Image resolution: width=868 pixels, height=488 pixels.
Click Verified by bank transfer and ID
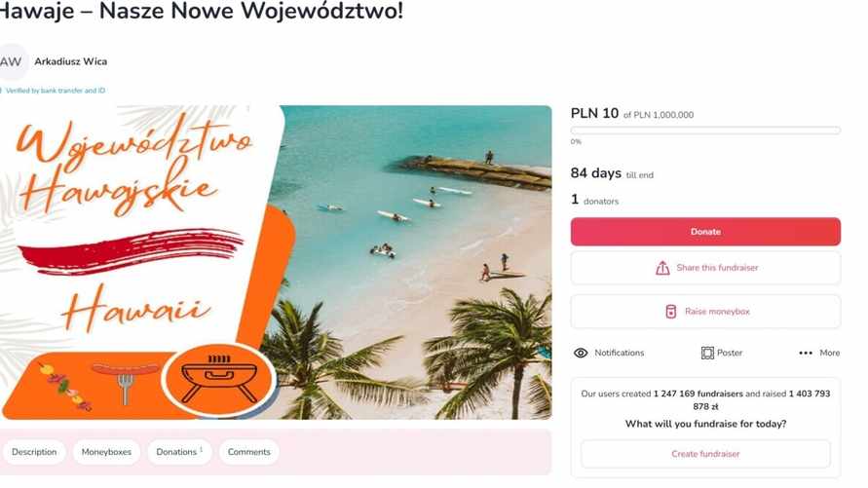[54, 91]
